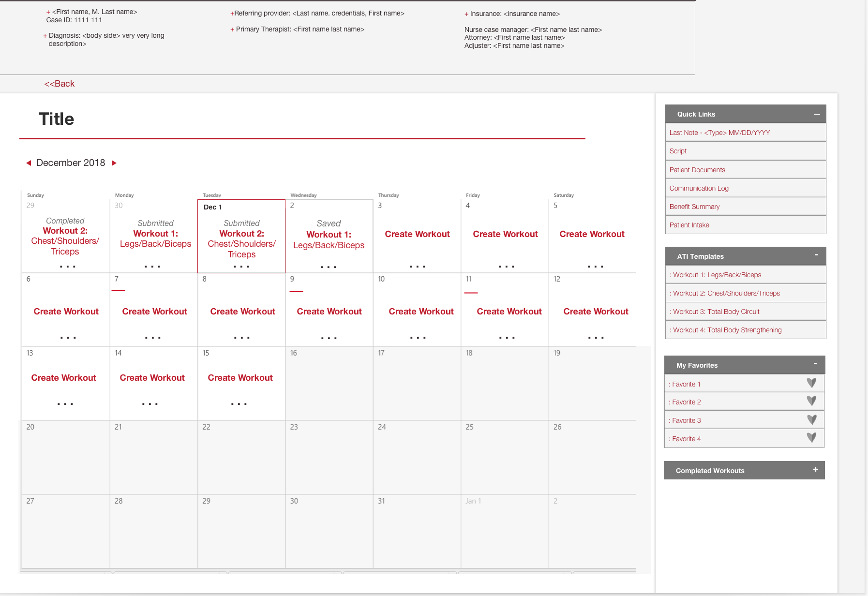
Task: Expand the Insurance plus sign
Action: [466, 14]
